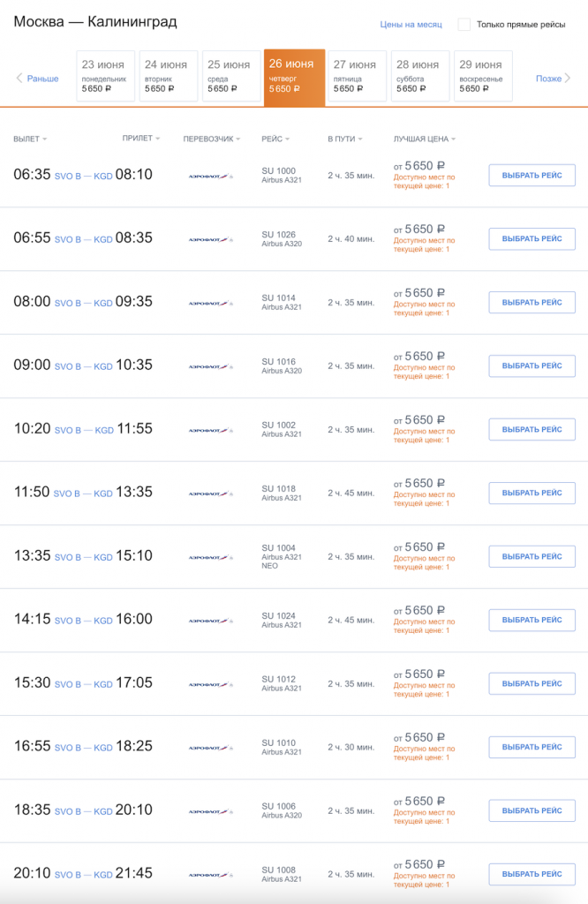
Task: Click the SVO B — KGD route on the 09:00 flight
Action: pyautogui.click(x=84, y=367)
